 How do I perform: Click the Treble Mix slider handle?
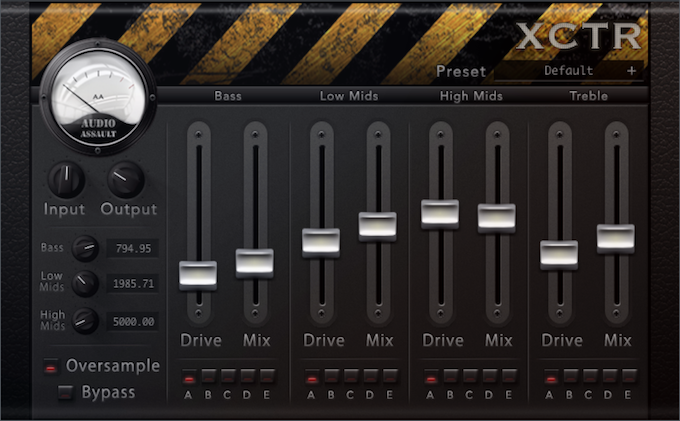616,238
